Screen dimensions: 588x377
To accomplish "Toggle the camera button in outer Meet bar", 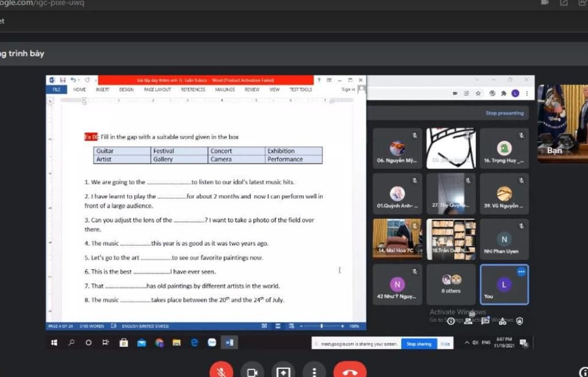I will (252, 371).
